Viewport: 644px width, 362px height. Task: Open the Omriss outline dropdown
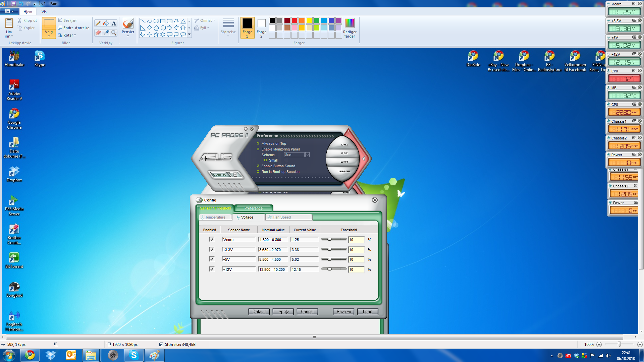click(205, 20)
